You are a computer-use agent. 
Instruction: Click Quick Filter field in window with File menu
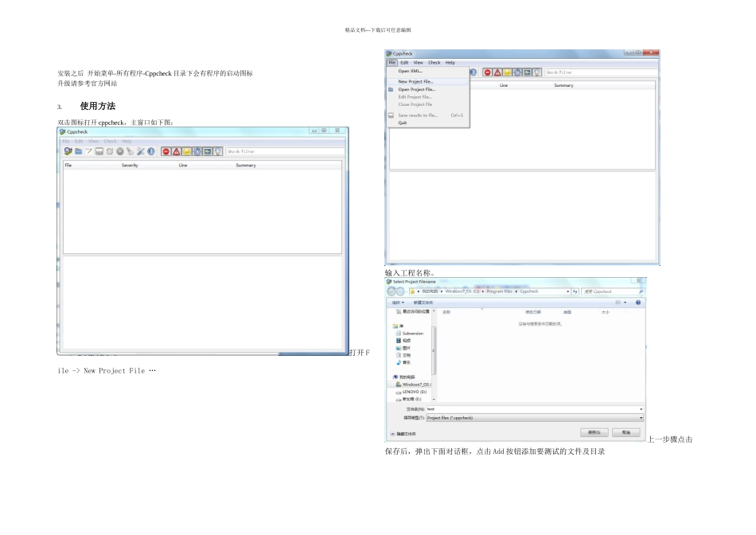tap(601, 72)
